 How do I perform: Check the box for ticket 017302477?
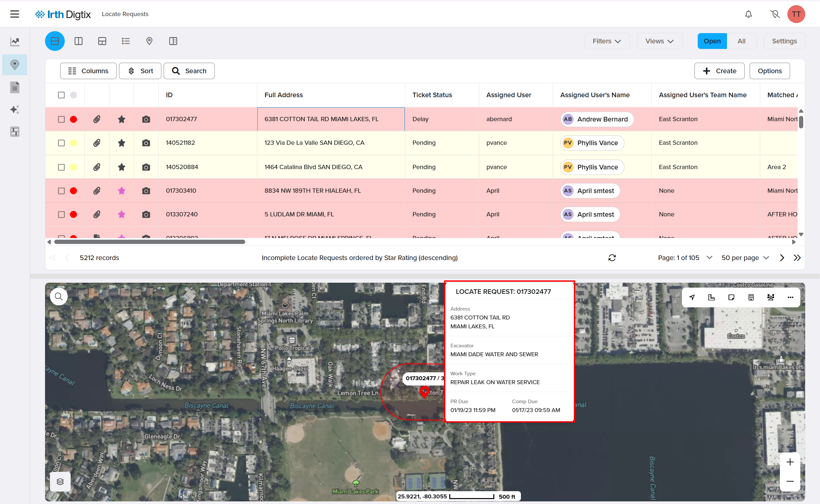[61, 119]
